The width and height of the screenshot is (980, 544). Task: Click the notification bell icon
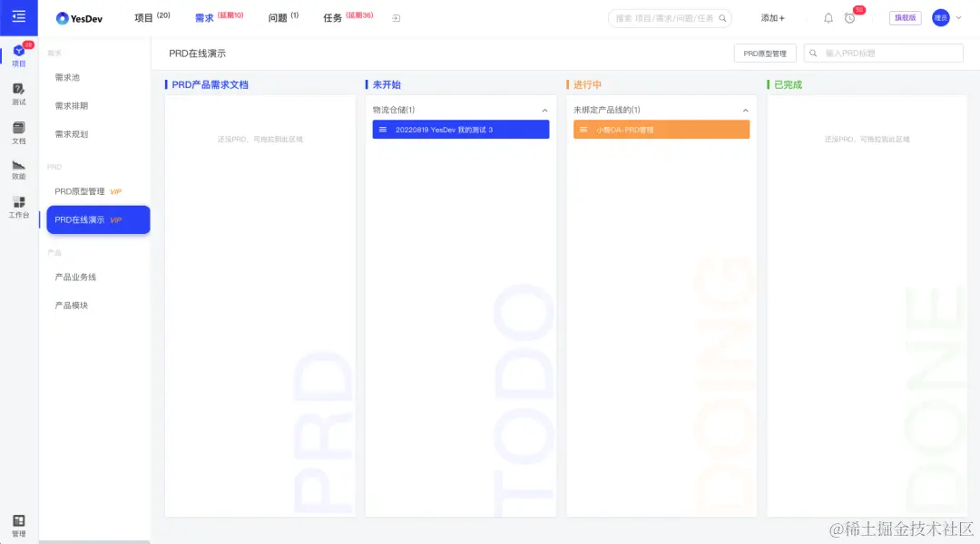pos(828,18)
